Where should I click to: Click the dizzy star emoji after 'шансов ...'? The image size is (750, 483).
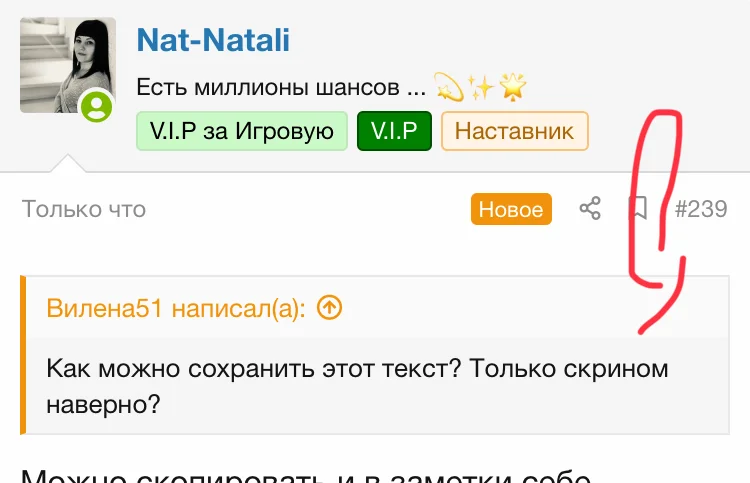coord(449,89)
